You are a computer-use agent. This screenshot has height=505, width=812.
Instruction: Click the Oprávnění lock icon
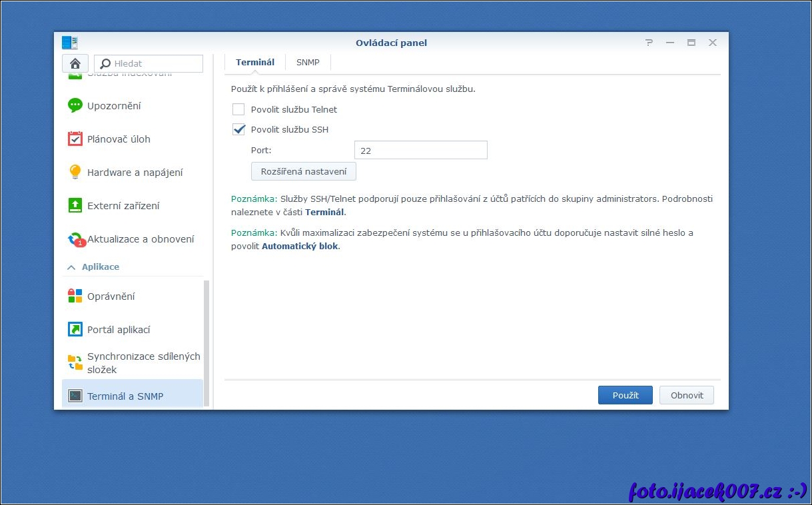coord(75,296)
